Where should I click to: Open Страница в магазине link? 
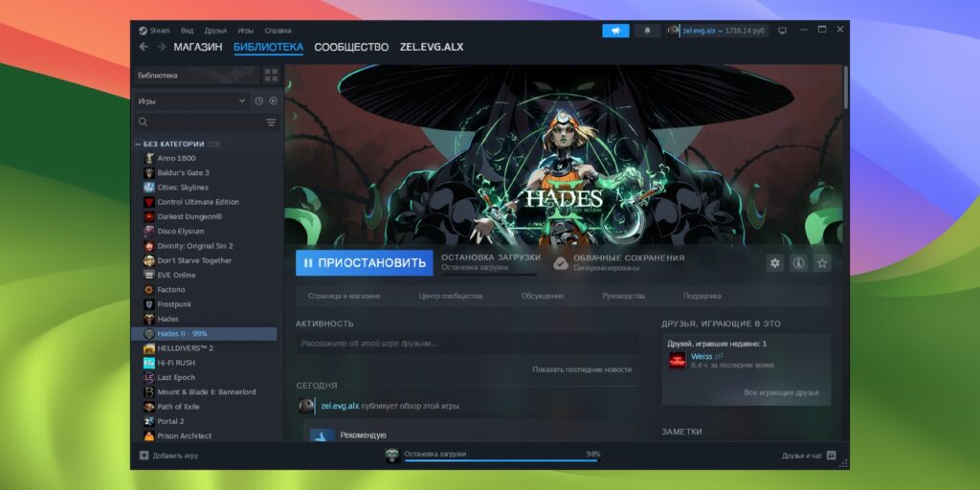tap(344, 297)
